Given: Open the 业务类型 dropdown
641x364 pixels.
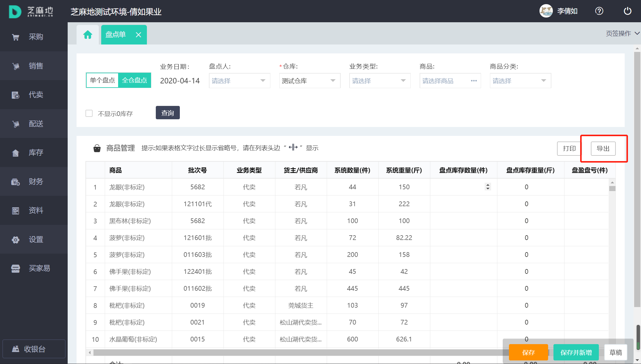Looking at the screenshot, I should pos(380,81).
